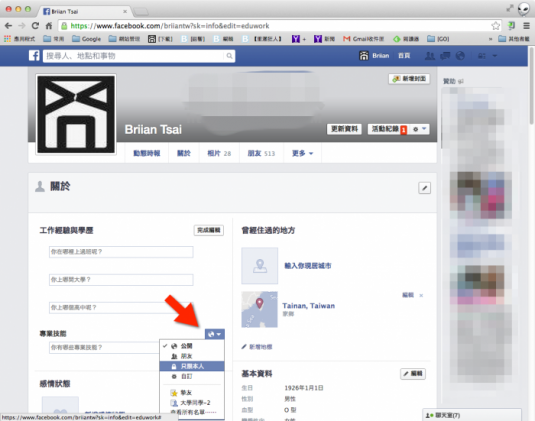Open the Photos 28 tab
This screenshot has height=421, width=535.
point(219,153)
